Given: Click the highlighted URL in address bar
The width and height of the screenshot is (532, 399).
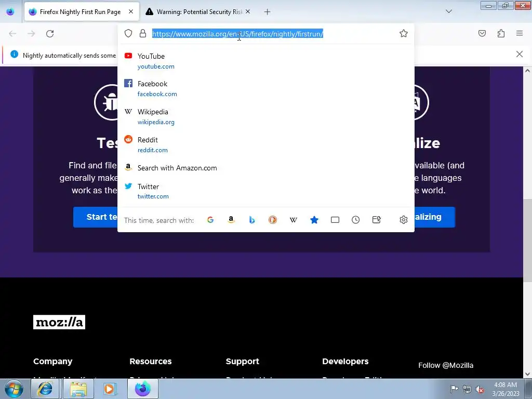Looking at the screenshot, I should point(237,34).
